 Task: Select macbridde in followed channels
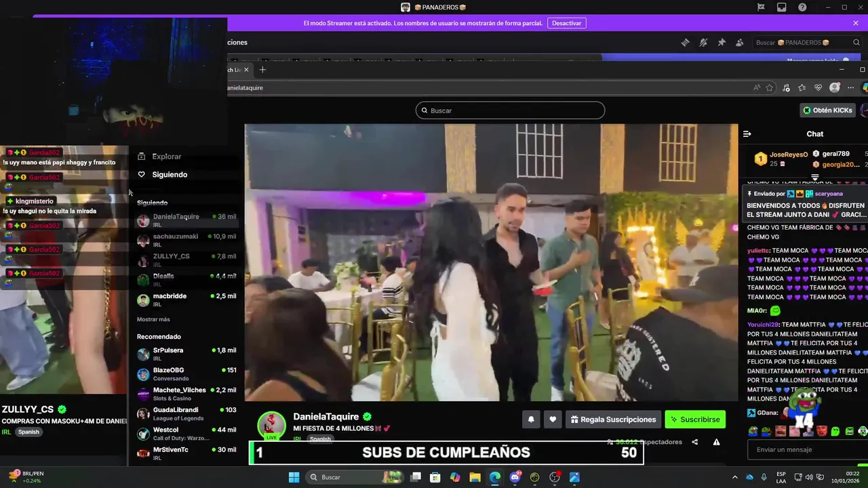coord(186,300)
